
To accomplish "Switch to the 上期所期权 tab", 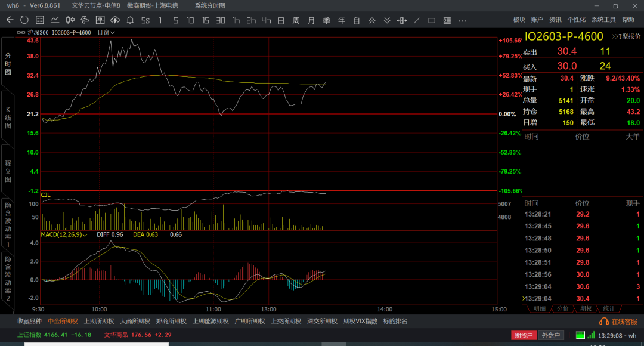I will (98, 321).
